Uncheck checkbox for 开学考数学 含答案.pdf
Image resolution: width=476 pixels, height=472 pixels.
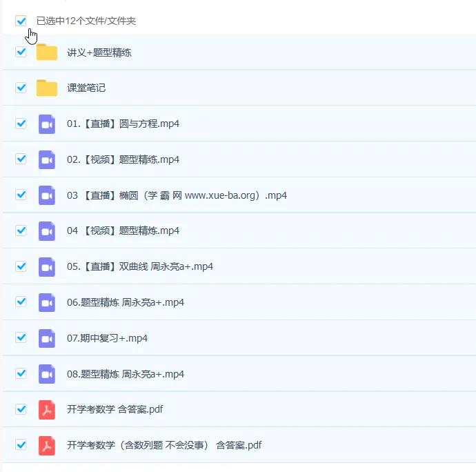21,409
